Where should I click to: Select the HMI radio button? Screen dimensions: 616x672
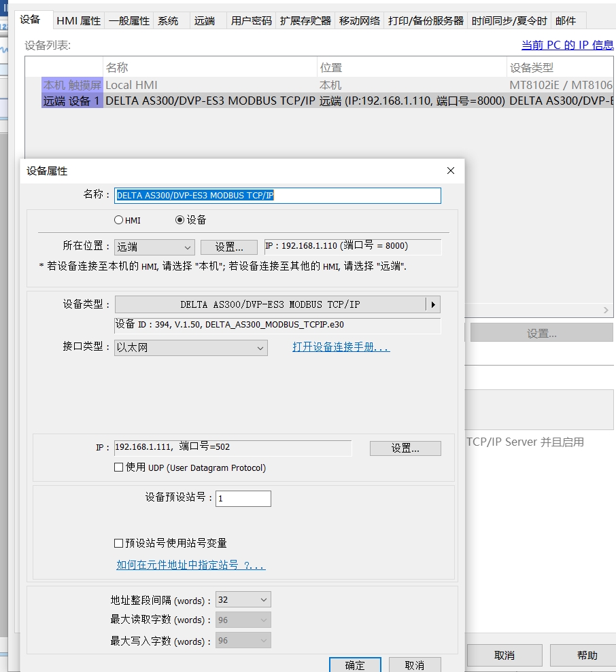point(119,220)
